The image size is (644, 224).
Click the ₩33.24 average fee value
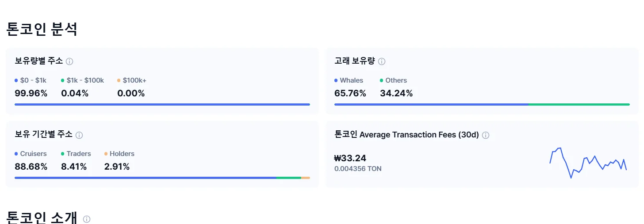point(350,158)
